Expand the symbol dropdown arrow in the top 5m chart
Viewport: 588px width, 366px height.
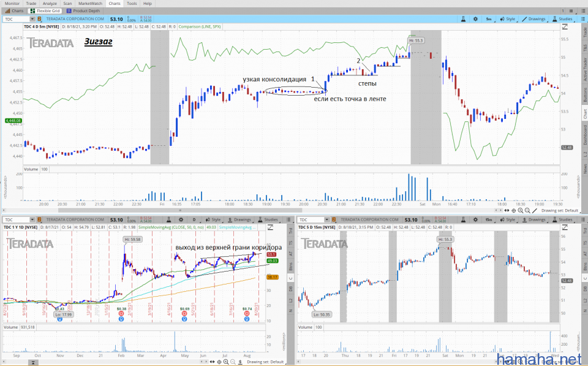(32, 19)
